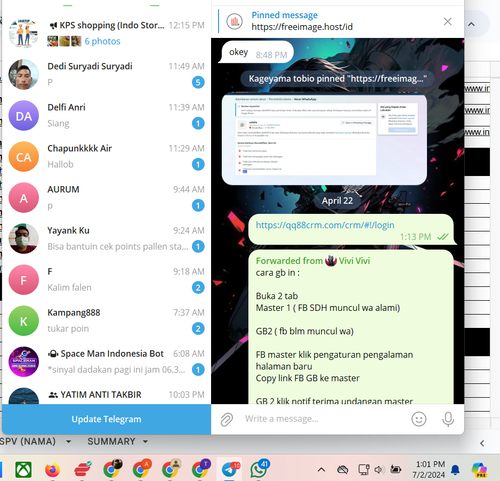Close the pinned message bar
Screen dimensions: 500x481
pos(447,22)
